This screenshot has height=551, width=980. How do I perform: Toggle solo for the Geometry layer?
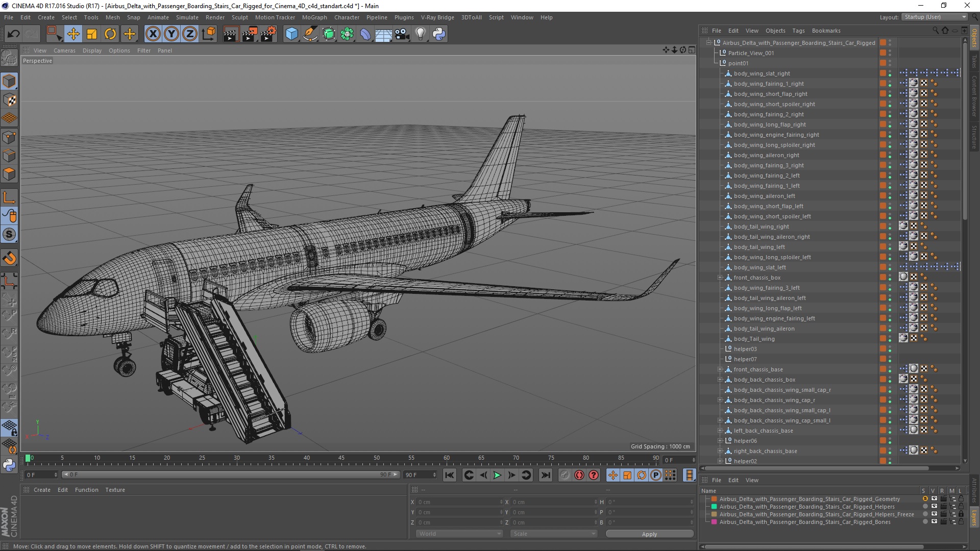[x=924, y=499]
